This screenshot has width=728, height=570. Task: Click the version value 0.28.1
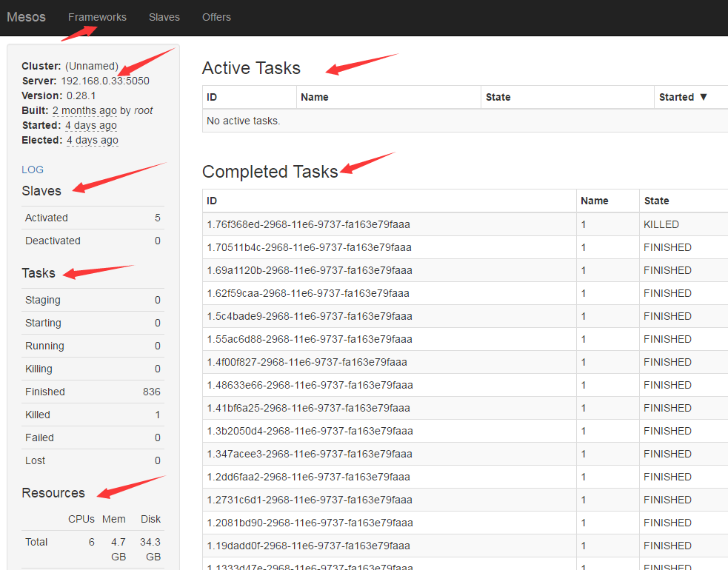click(81, 95)
